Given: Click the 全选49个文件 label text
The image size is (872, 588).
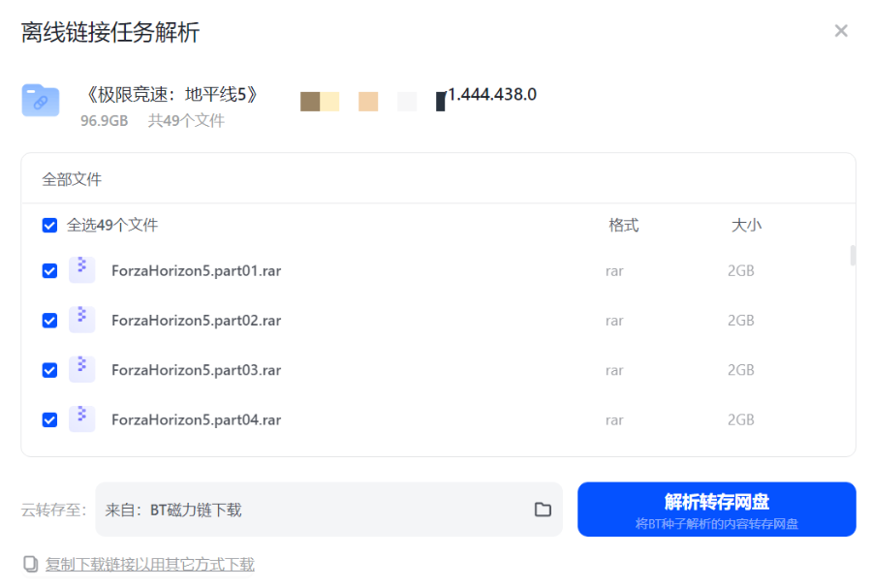Looking at the screenshot, I should pos(112,225).
